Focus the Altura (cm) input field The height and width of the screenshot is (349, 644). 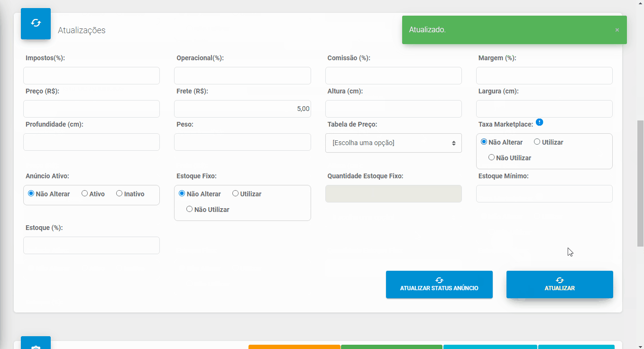(393, 109)
